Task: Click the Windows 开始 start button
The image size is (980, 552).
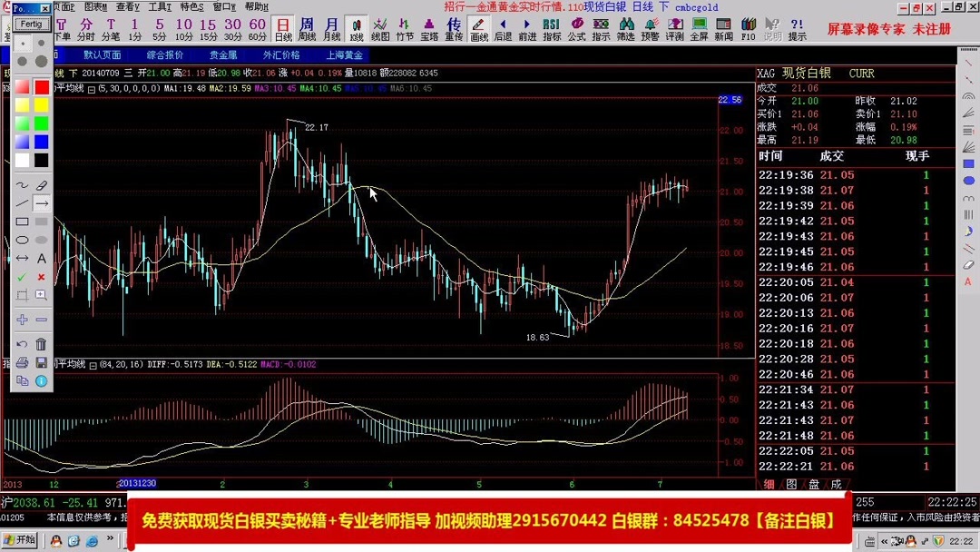Action: 20,539
